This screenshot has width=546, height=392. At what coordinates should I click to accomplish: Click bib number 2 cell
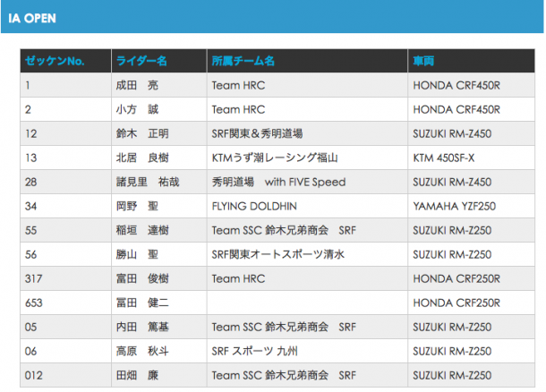[x=66, y=109]
